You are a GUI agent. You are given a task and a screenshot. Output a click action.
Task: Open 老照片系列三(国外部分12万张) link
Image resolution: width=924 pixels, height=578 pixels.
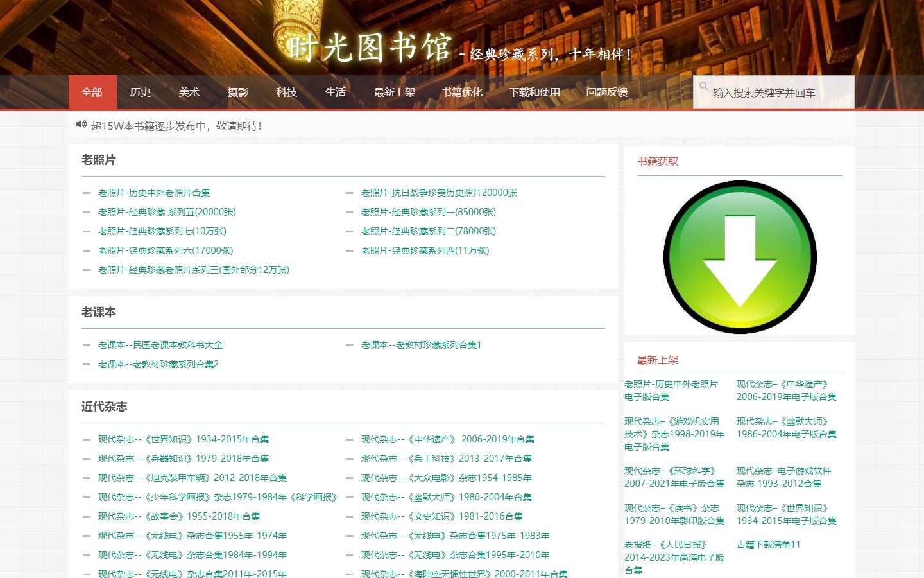click(x=194, y=270)
